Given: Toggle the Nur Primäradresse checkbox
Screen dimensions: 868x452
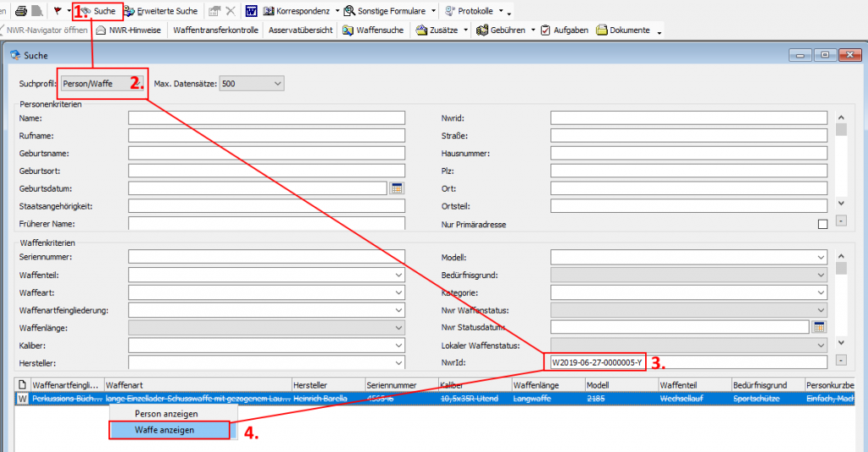Looking at the screenshot, I should click(x=821, y=224).
